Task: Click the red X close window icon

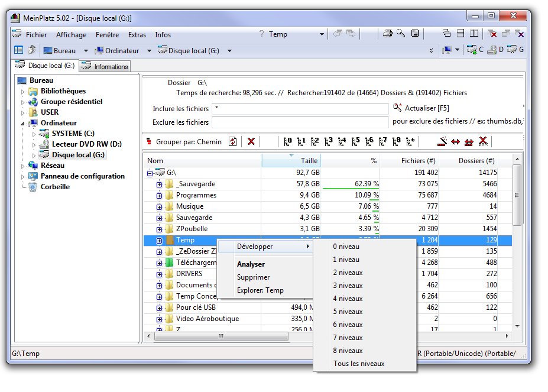Action: [x=492, y=34]
